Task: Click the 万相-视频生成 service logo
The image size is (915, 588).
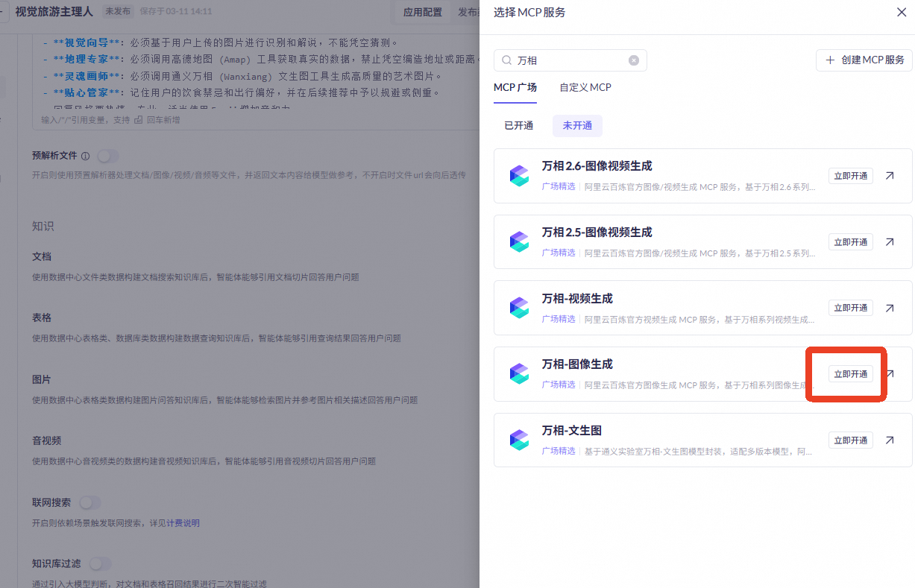Action: pyautogui.click(x=519, y=308)
